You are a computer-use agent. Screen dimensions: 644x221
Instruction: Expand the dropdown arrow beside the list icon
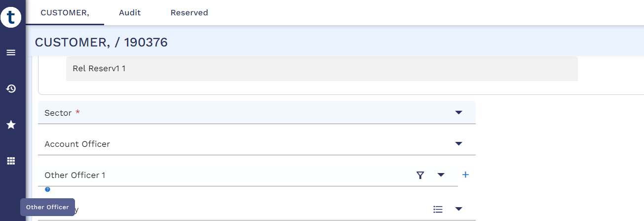pyautogui.click(x=458, y=209)
